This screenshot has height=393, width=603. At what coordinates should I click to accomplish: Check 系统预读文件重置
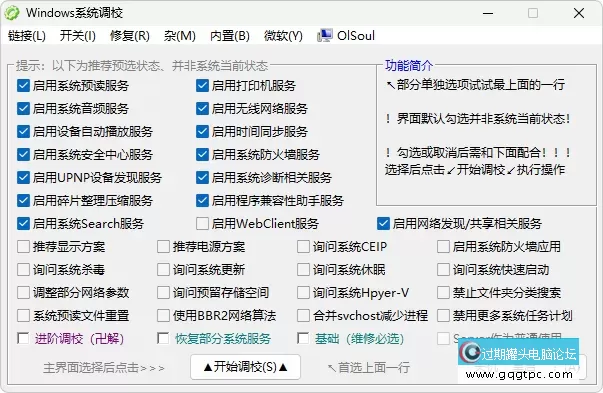(x=23, y=316)
